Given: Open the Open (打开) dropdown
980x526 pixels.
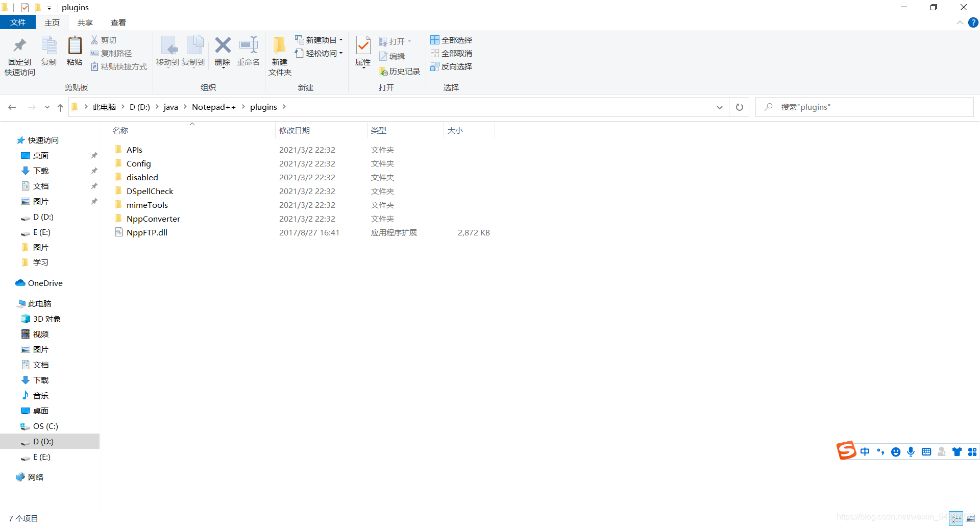Looking at the screenshot, I should coord(395,41).
